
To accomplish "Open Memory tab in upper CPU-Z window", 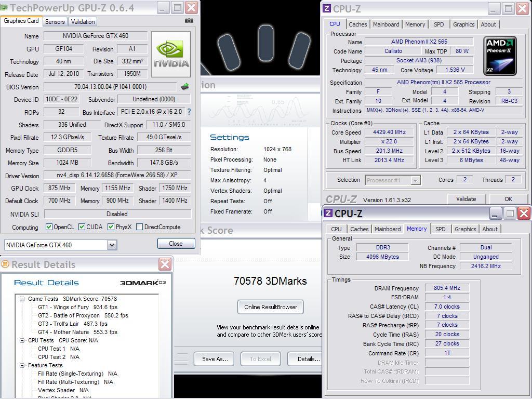I will click(415, 24).
